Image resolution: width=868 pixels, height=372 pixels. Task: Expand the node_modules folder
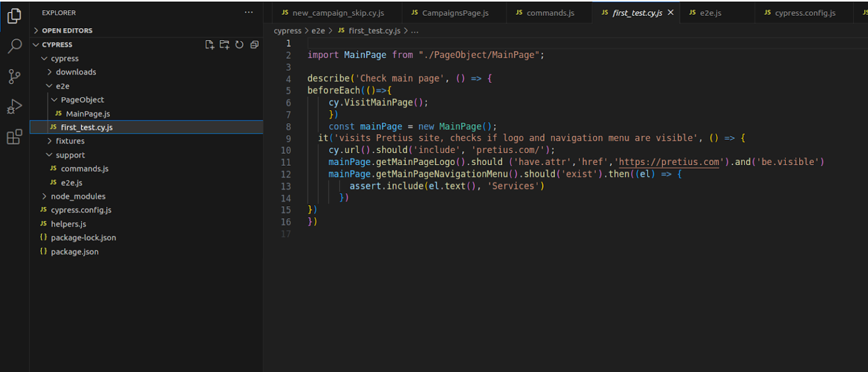click(x=44, y=196)
